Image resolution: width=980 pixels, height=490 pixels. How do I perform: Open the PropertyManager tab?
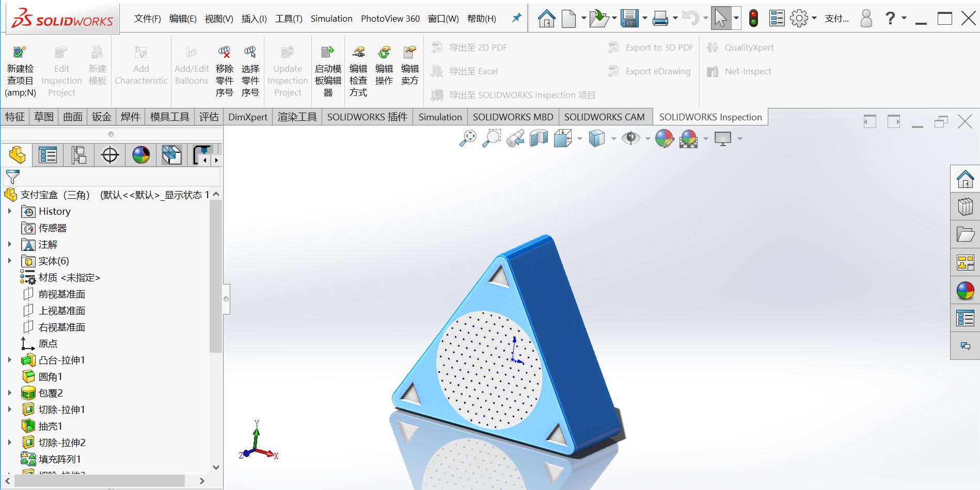(x=48, y=155)
